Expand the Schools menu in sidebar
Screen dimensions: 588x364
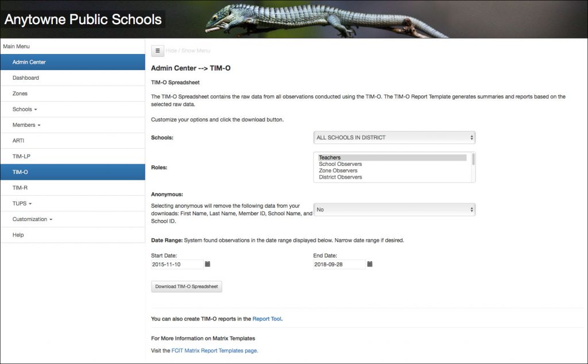click(25, 109)
